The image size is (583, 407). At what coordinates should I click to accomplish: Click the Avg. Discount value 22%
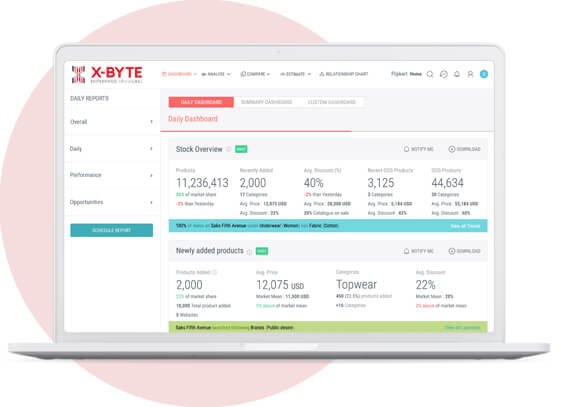[425, 285]
